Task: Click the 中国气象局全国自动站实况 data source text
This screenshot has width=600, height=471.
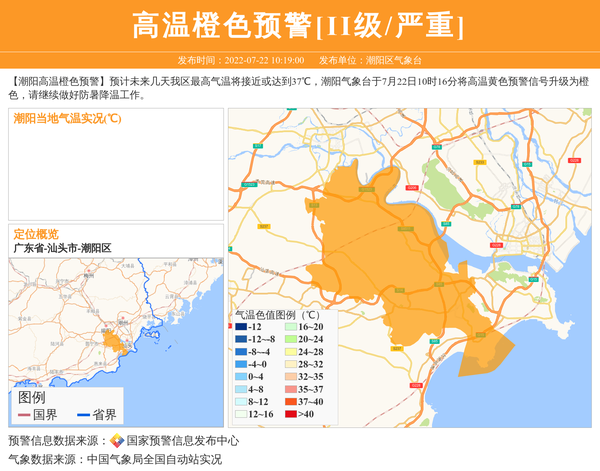Action: (154, 459)
